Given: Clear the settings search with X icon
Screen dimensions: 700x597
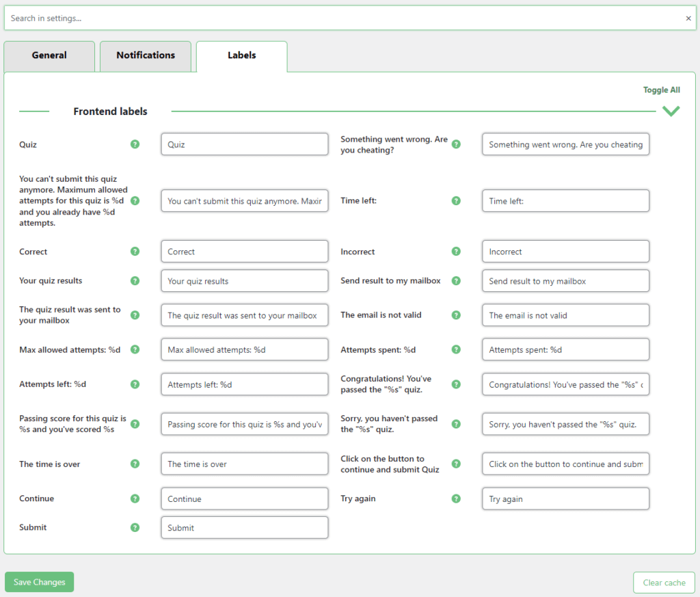Looking at the screenshot, I should pyautogui.click(x=688, y=18).
